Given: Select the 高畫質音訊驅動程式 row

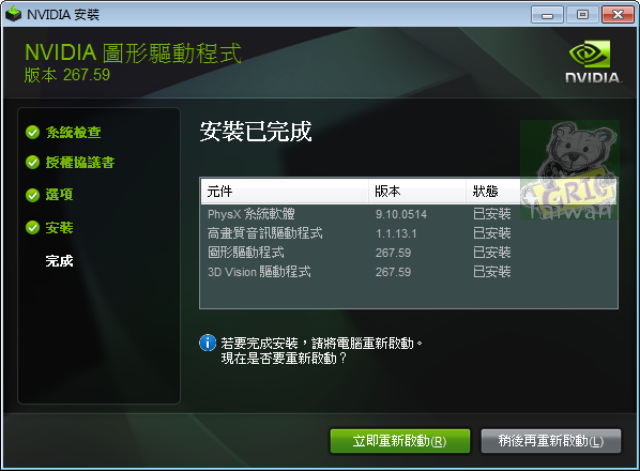Looking at the screenshot, I should pyautogui.click(x=409, y=233).
